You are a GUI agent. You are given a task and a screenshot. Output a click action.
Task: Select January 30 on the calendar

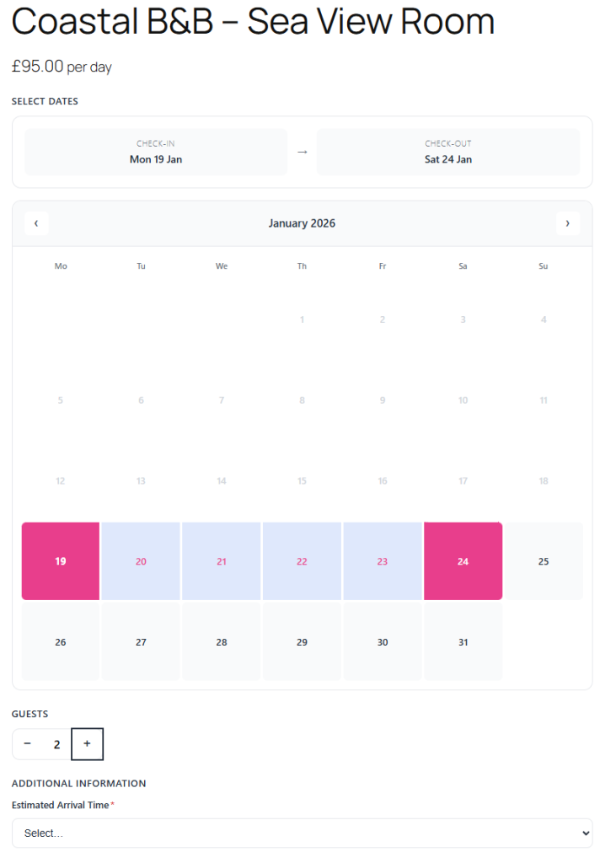point(383,642)
